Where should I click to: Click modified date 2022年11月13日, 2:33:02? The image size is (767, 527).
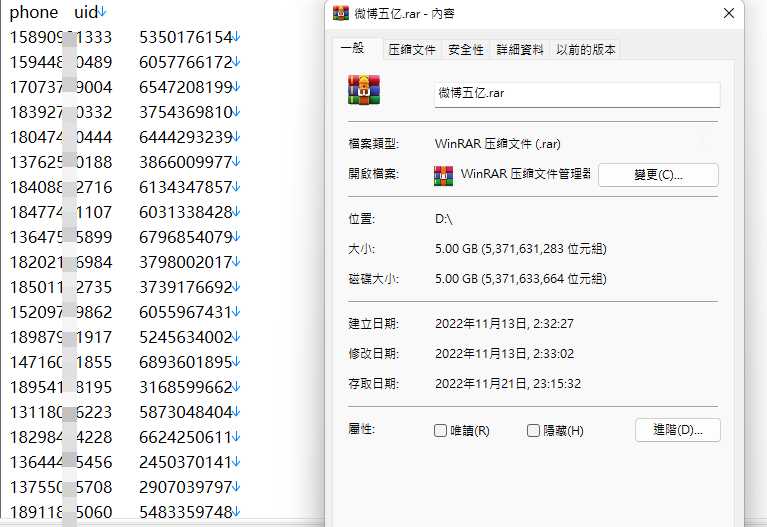(x=504, y=354)
